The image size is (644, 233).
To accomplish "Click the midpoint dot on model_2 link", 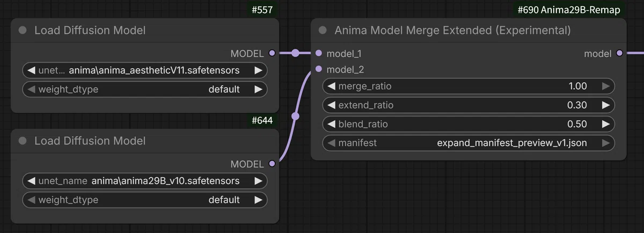I will (x=295, y=116).
